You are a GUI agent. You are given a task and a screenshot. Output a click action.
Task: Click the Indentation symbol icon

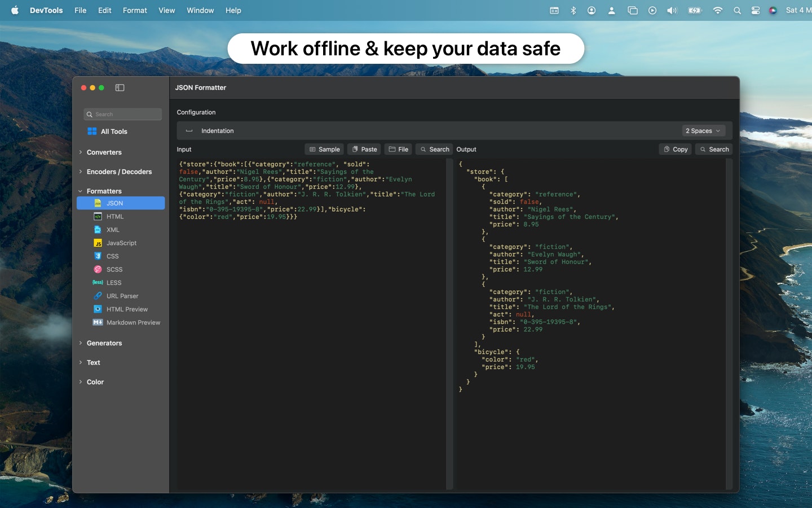coord(189,131)
